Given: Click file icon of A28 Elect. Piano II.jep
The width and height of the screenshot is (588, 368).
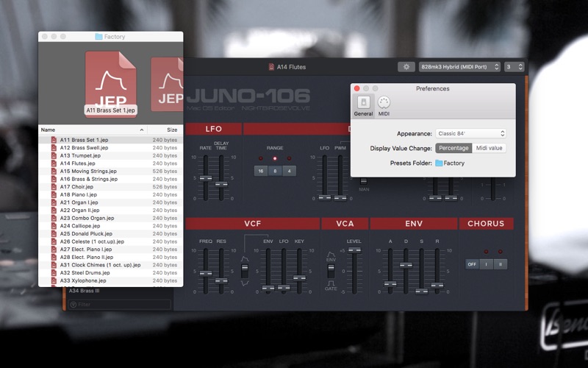Looking at the screenshot, I should [54, 257].
